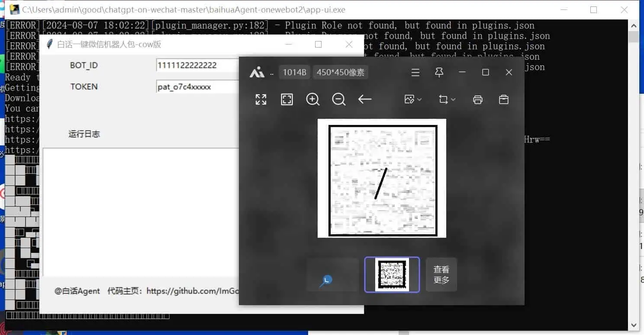The image size is (644, 335).
Task: Click 查看更多 to view more images
Action: pos(441,274)
